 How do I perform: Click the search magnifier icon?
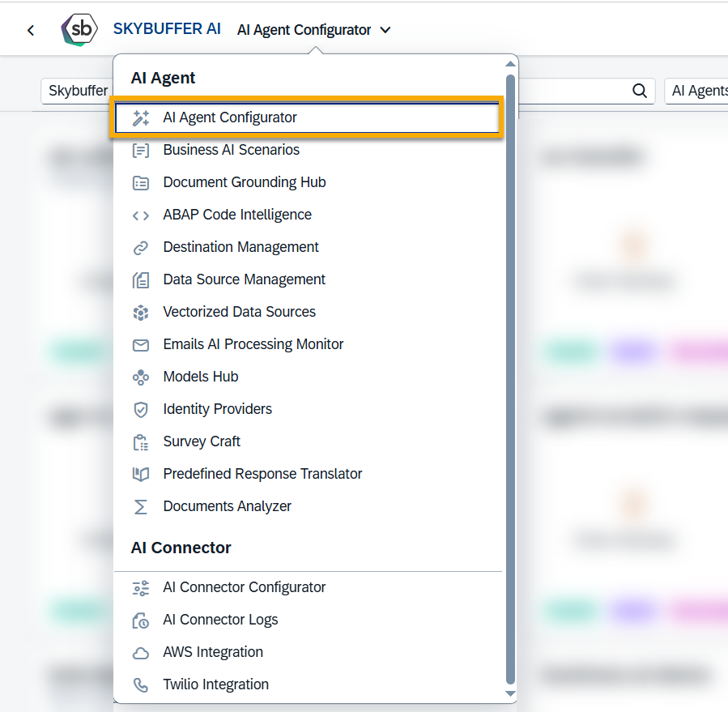coord(639,91)
